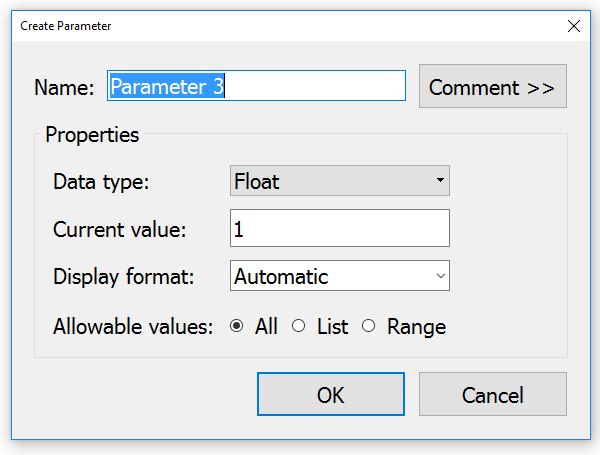Open the Data type Float dropdown
Viewport: 600px width, 455px height.
tap(339, 181)
